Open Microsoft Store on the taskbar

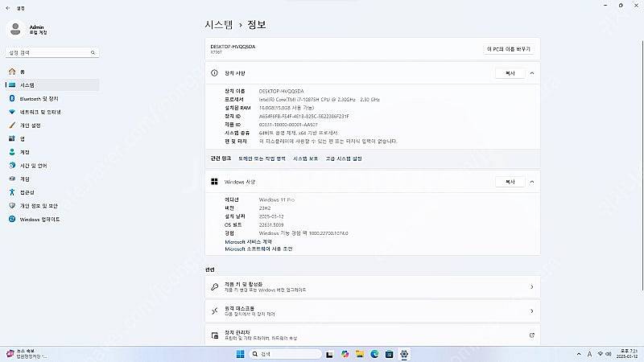[x=389, y=354]
